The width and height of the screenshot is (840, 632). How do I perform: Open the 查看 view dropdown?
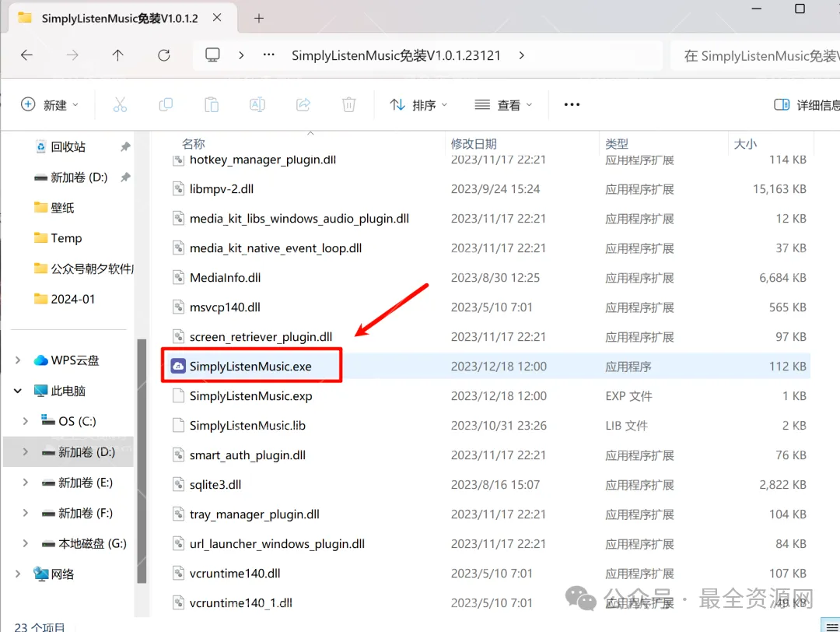[x=503, y=104]
